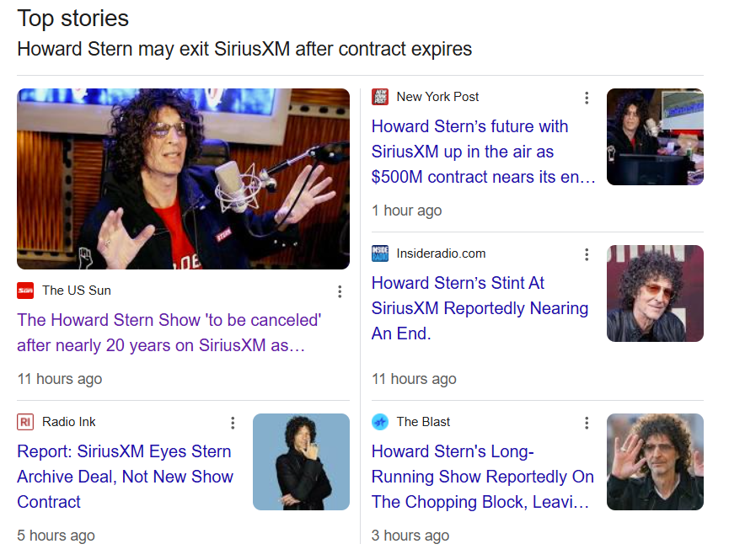Click The Blast thumbnail of waving Stern
This screenshot has width=729, height=560.
pyautogui.click(x=655, y=461)
